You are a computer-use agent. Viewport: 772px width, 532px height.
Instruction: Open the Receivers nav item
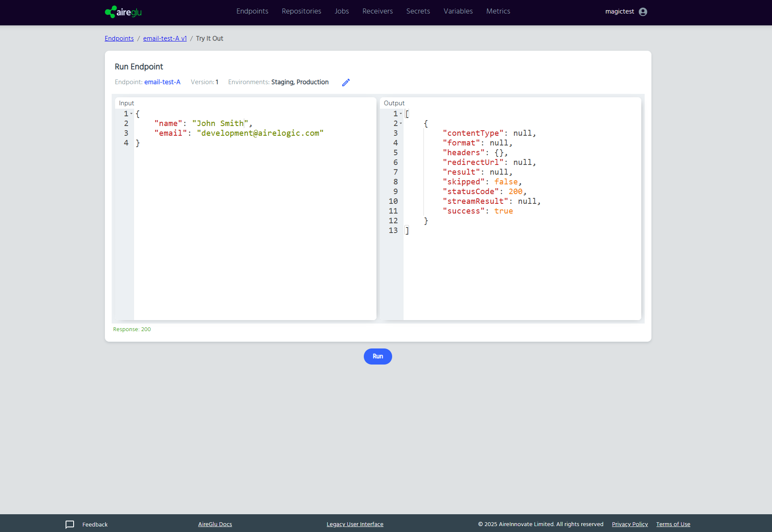(378, 11)
